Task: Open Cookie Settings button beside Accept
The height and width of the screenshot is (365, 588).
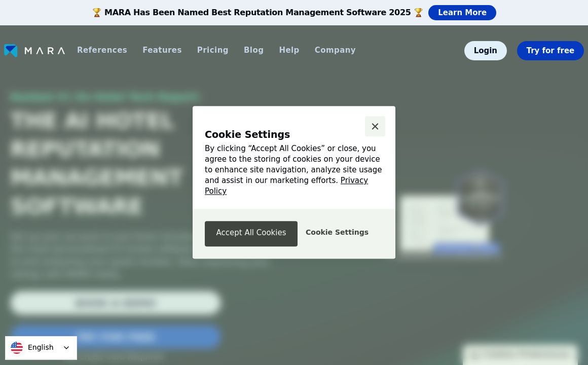Action: tap(337, 232)
